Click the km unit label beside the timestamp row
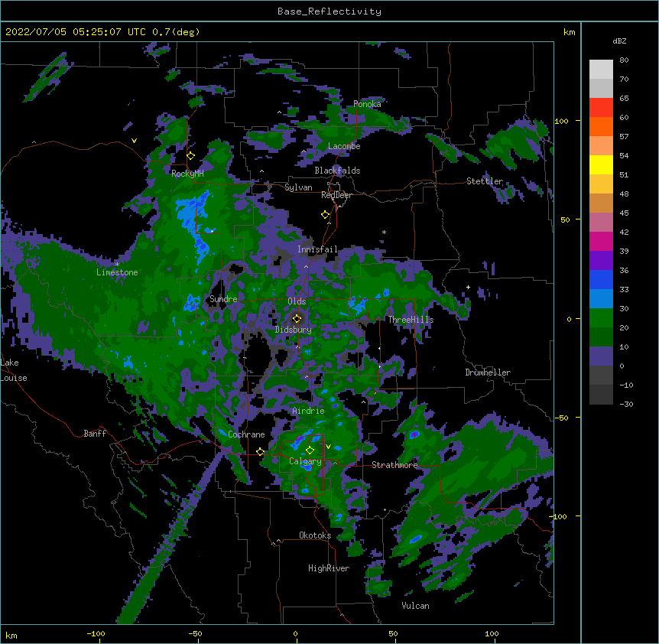Image resolution: width=659 pixels, height=644 pixels. (x=570, y=32)
